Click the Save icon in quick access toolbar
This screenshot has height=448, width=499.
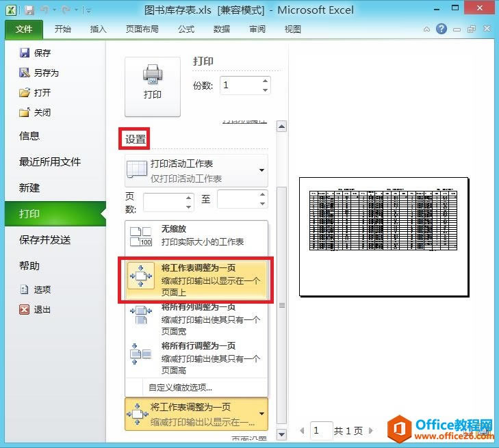[29, 10]
